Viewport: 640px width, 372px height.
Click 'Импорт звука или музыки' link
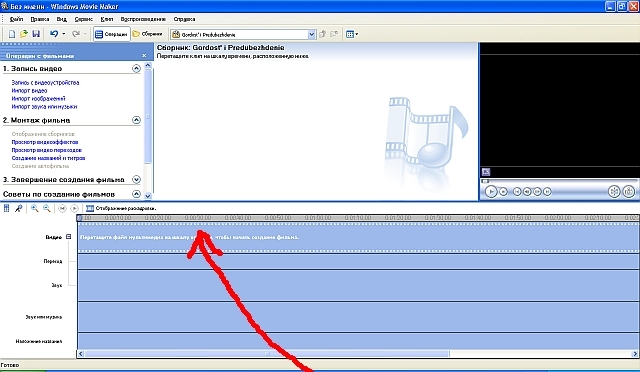(44, 107)
